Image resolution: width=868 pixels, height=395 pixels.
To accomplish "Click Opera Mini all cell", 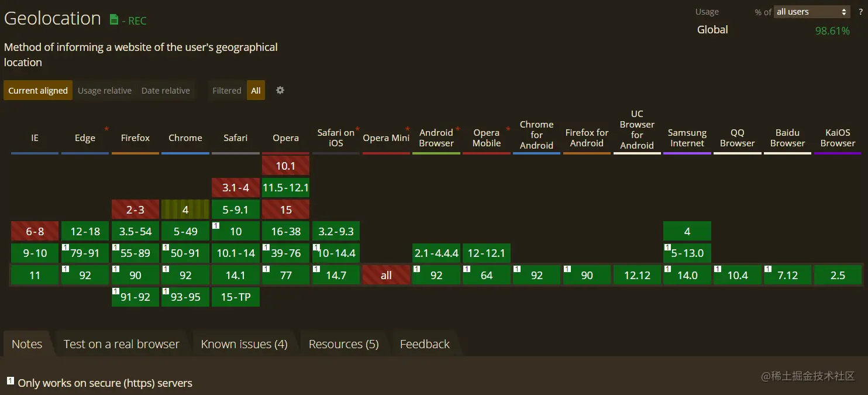I will (386, 275).
